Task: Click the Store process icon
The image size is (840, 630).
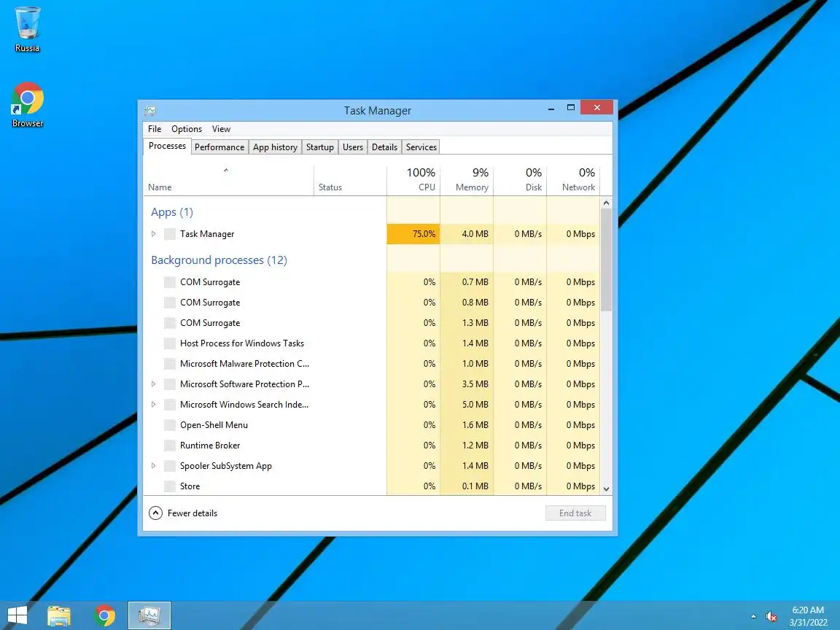Action: (x=170, y=486)
